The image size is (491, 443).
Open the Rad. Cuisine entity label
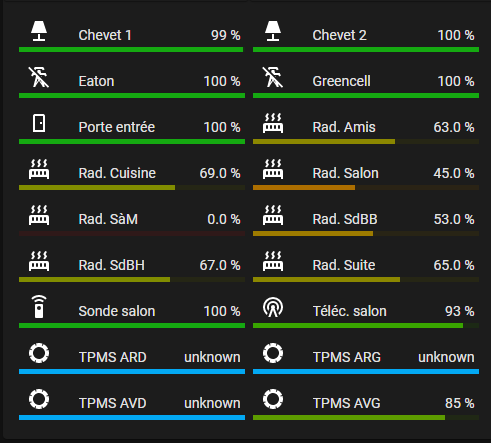coord(117,173)
